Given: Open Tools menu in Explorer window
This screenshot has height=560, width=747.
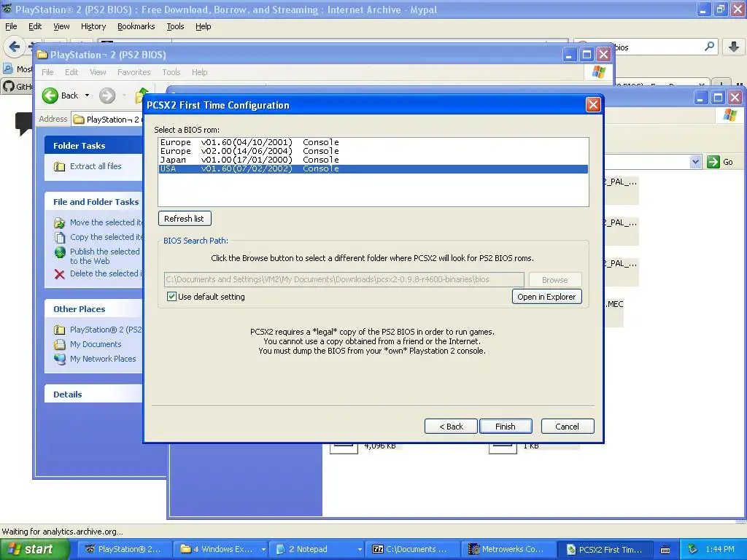Looking at the screenshot, I should coord(171,72).
